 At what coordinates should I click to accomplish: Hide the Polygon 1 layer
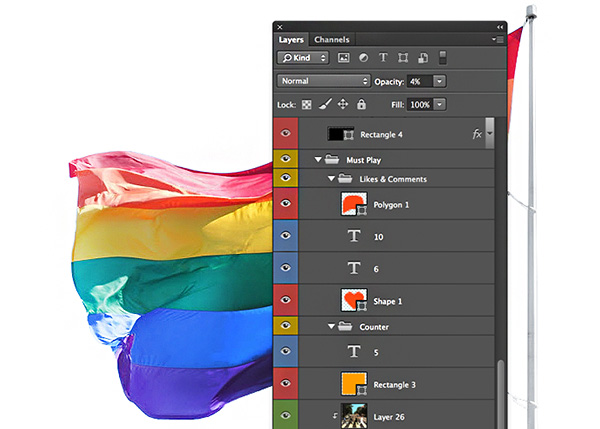point(286,204)
